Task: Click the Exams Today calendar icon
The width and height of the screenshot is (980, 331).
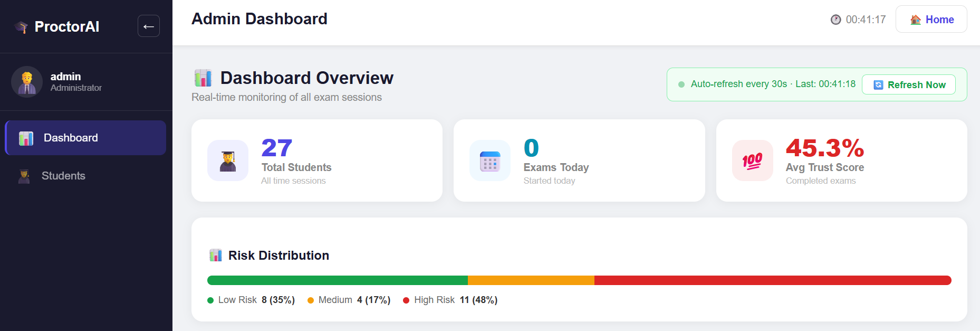Action: click(490, 160)
